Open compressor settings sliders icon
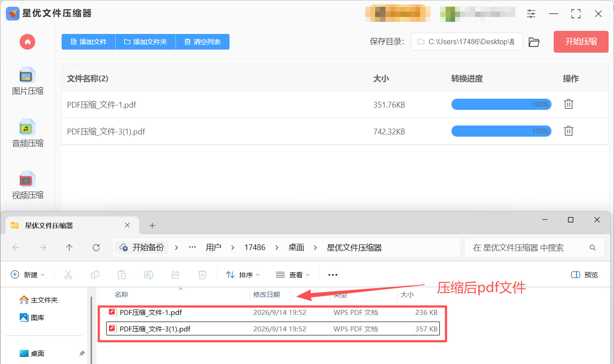Screen dimensions: 614x364 pos(531,14)
